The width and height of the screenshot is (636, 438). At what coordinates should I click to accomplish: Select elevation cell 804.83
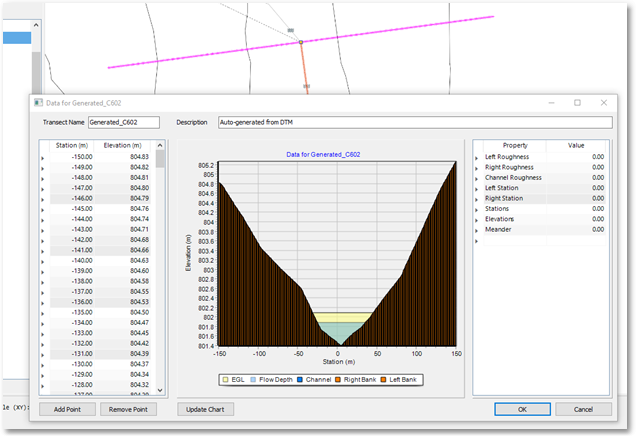122,157
